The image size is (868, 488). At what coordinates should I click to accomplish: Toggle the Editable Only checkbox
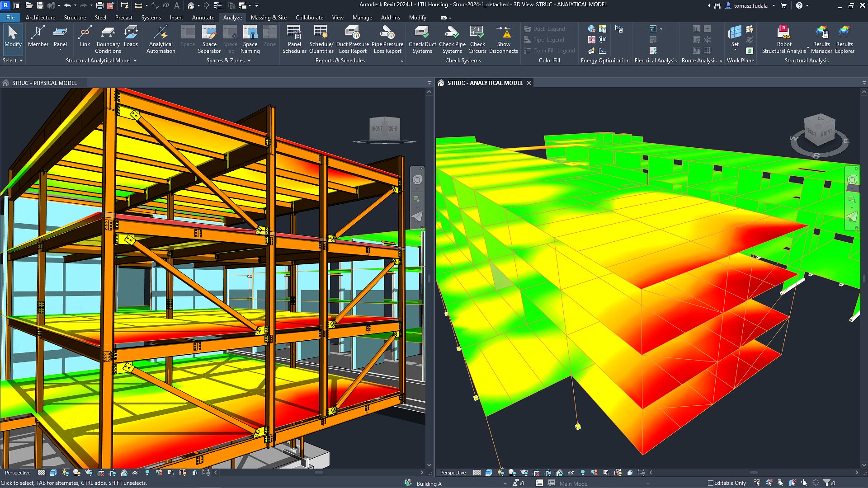[711, 483]
